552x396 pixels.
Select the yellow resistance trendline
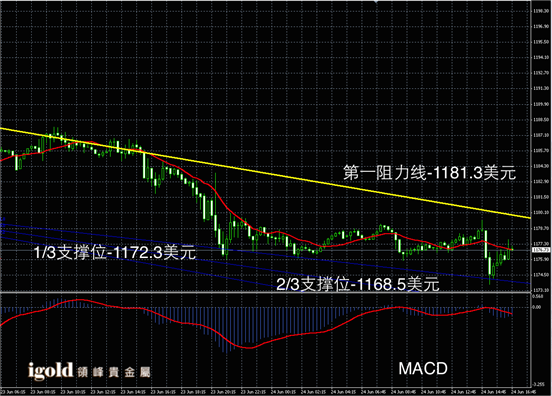point(265,173)
